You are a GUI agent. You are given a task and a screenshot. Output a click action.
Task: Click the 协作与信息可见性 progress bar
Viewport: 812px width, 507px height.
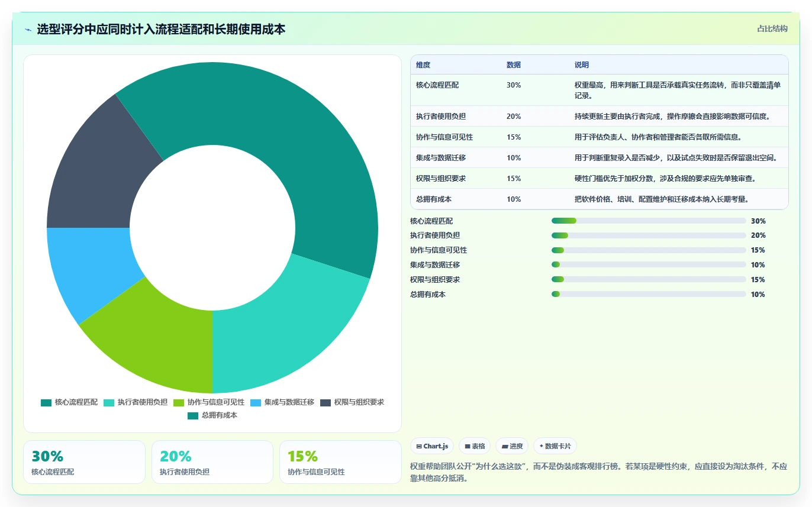coord(649,250)
